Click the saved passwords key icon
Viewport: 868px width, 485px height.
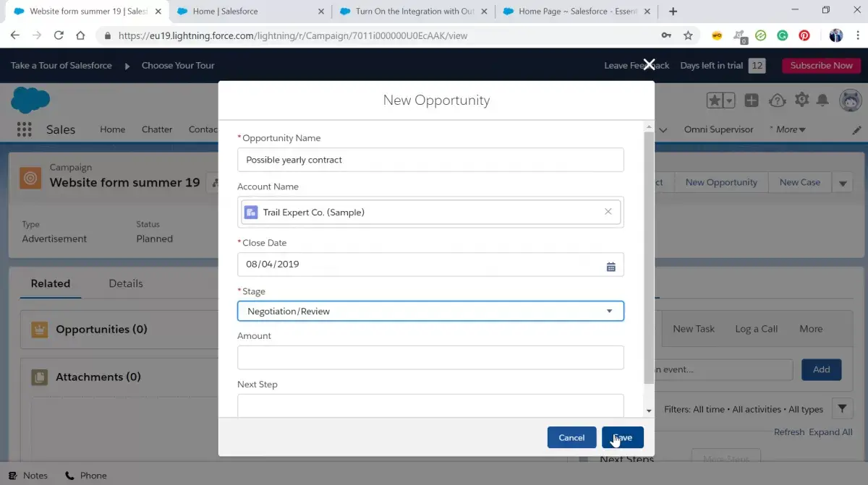tap(665, 35)
